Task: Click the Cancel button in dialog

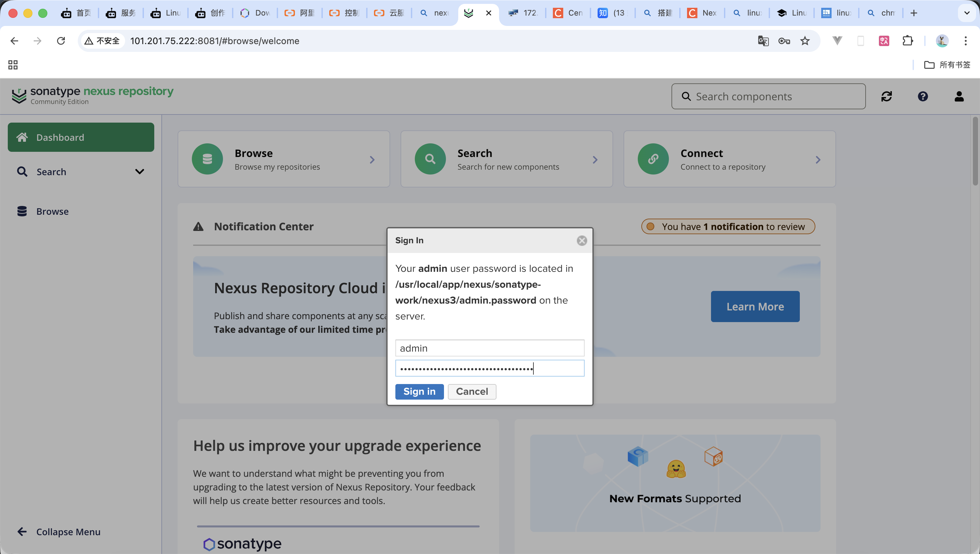Action: 472,391
